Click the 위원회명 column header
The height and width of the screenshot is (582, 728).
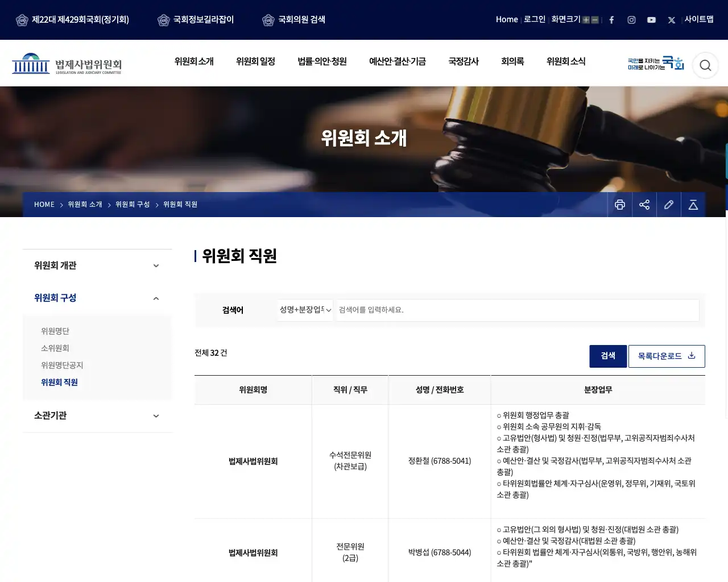pos(253,390)
